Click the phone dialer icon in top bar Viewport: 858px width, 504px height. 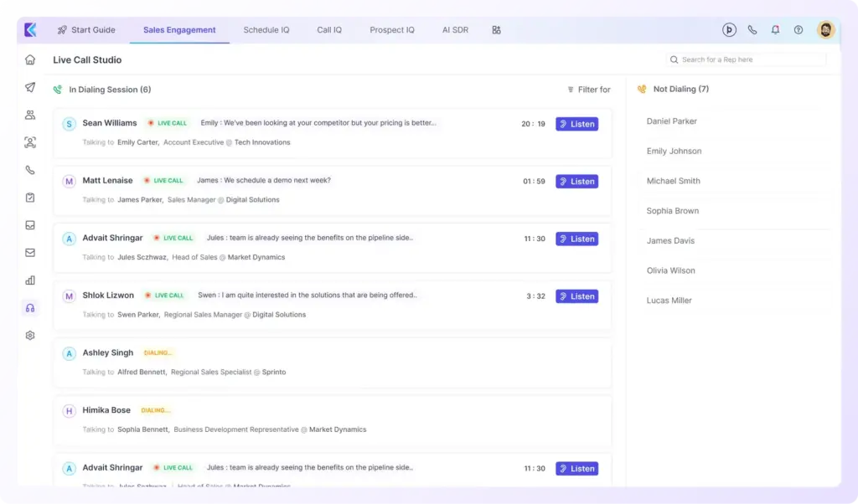click(x=752, y=30)
